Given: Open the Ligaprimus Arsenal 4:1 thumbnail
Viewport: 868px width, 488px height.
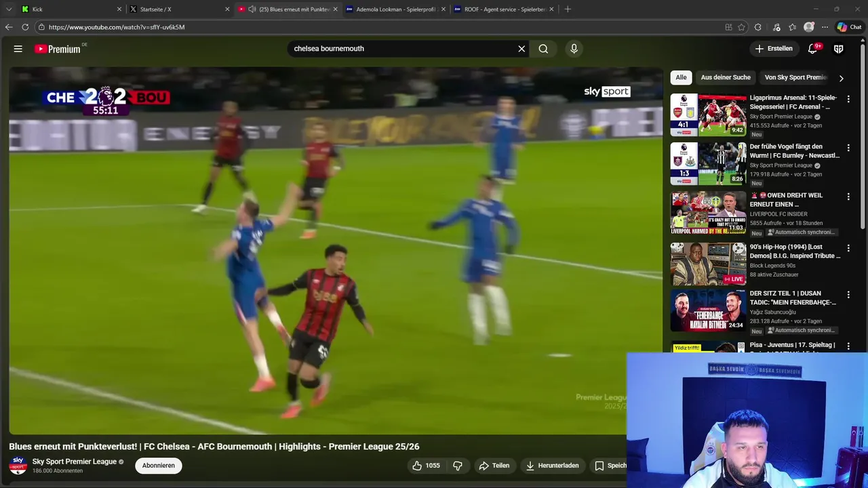Looking at the screenshot, I should click(x=708, y=115).
